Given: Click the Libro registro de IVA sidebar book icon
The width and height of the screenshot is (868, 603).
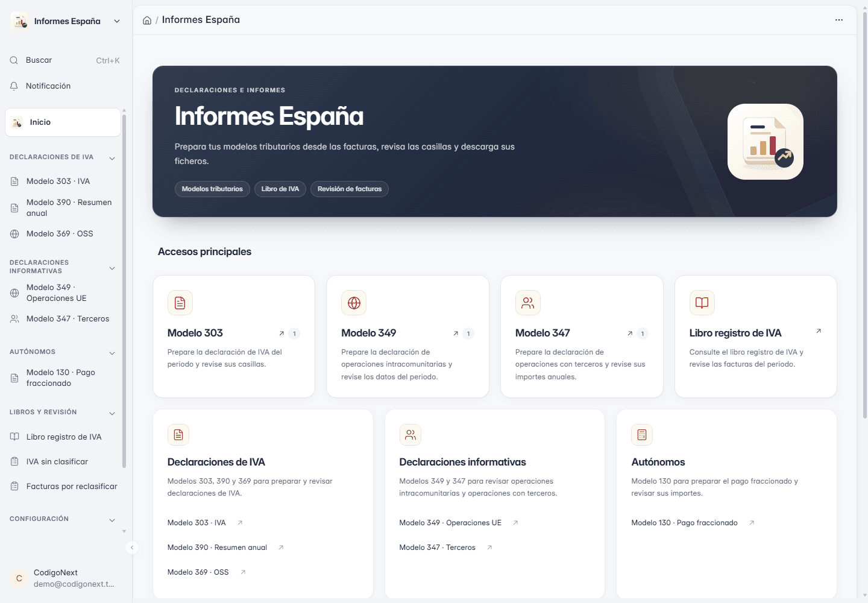Looking at the screenshot, I should pyautogui.click(x=14, y=437).
